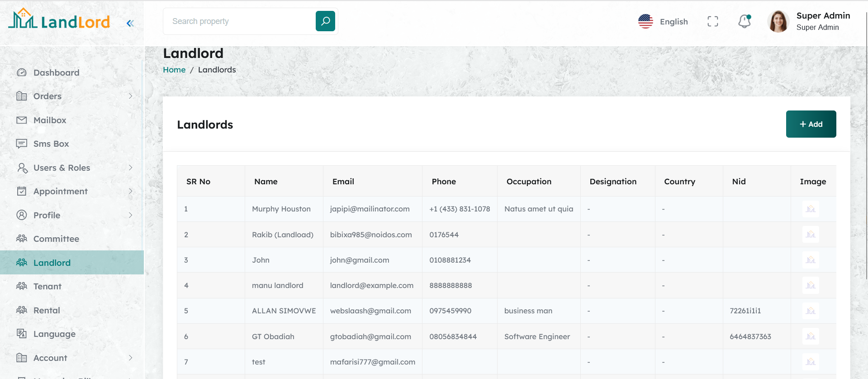The width and height of the screenshot is (868, 379).
Task: Click the LandLord logo
Action: pos(59,20)
